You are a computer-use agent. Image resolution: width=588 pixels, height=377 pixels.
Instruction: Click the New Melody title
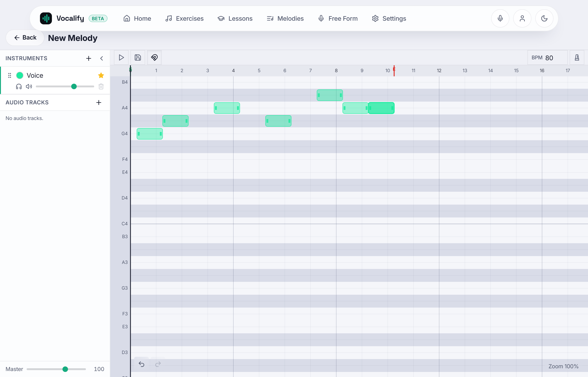(73, 38)
